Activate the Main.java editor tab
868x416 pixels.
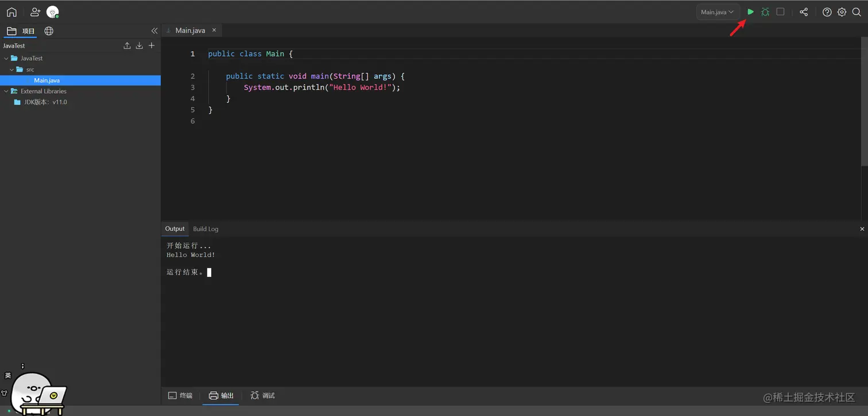[190, 30]
